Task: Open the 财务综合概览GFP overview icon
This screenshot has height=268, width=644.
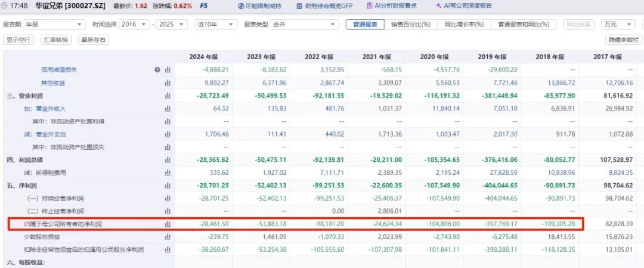Action: [300, 6]
